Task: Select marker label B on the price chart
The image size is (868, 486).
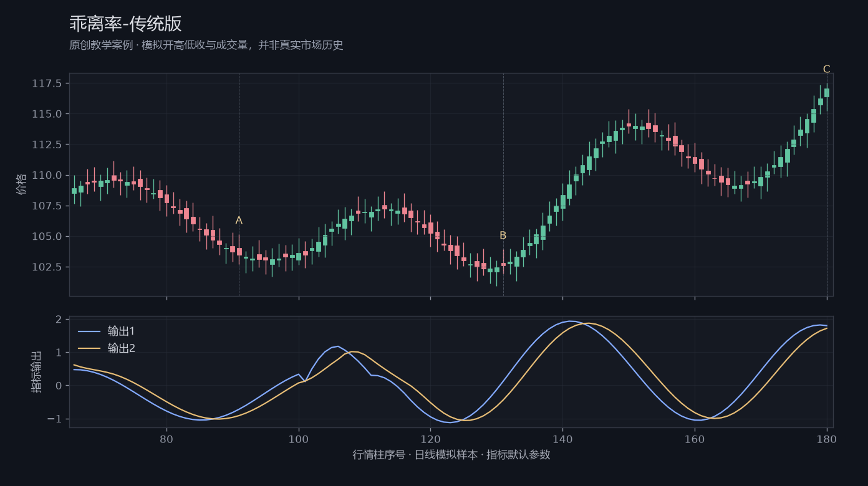Action: pyautogui.click(x=503, y=236)
